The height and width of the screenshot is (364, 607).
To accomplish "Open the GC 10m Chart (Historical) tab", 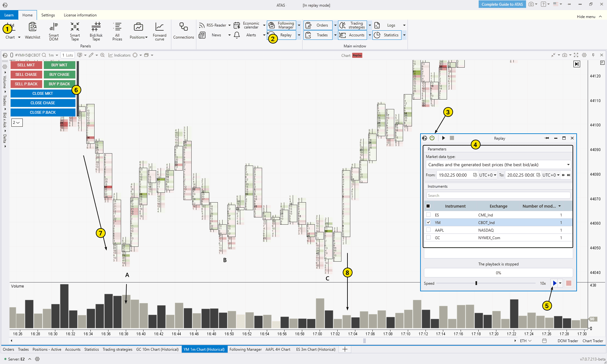I will coord(157,349).
